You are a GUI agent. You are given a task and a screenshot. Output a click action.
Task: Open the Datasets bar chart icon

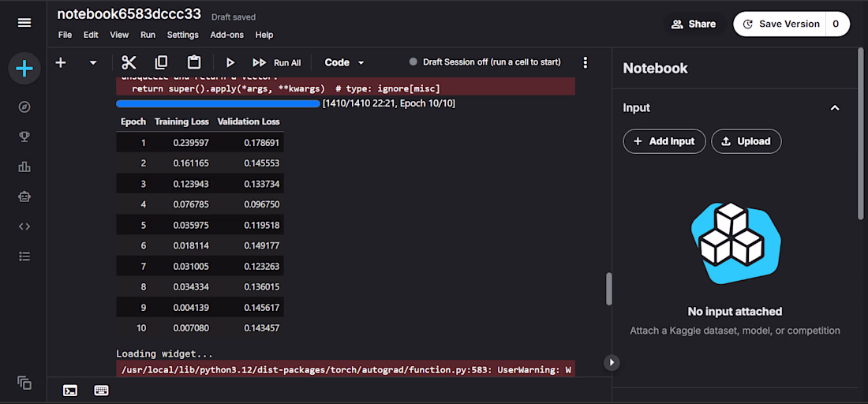(x=24, y=167)
